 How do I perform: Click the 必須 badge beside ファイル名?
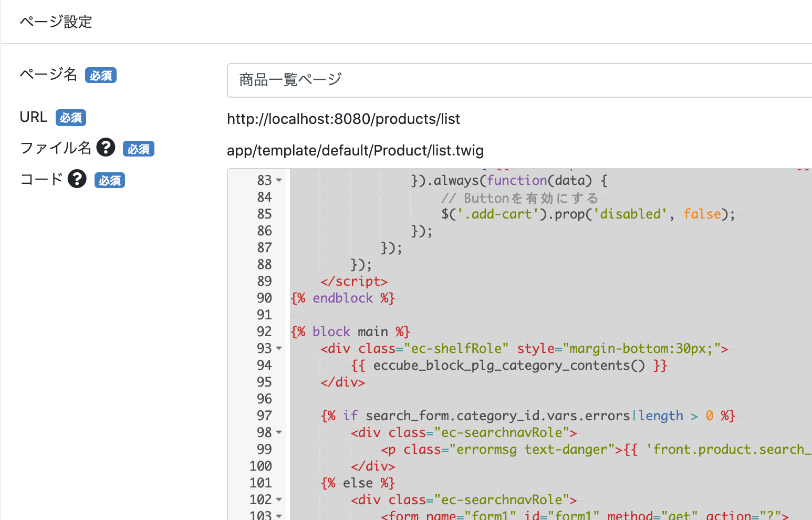(x=139, y=149)
